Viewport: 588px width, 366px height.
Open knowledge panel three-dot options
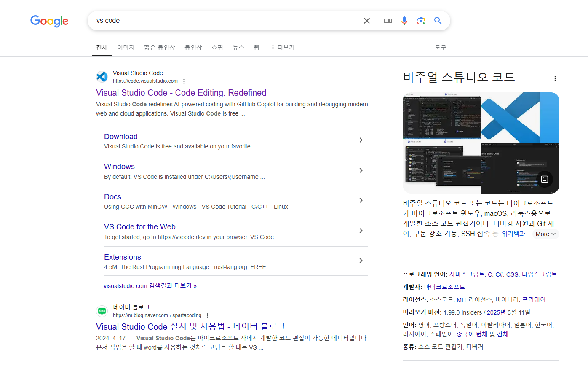tap(555, 78)
